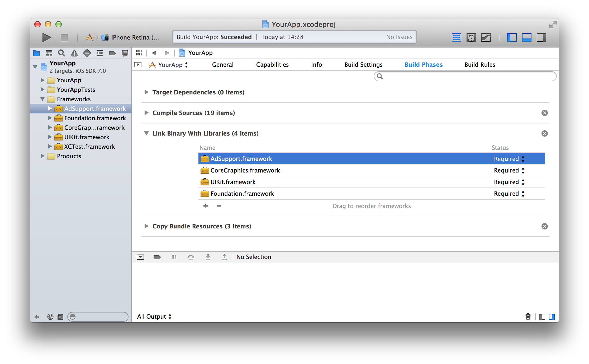Switch to the Capabilities tab
Image resolution: width=589 pixels, height=364 pixels.
click(x=272, y=65)
